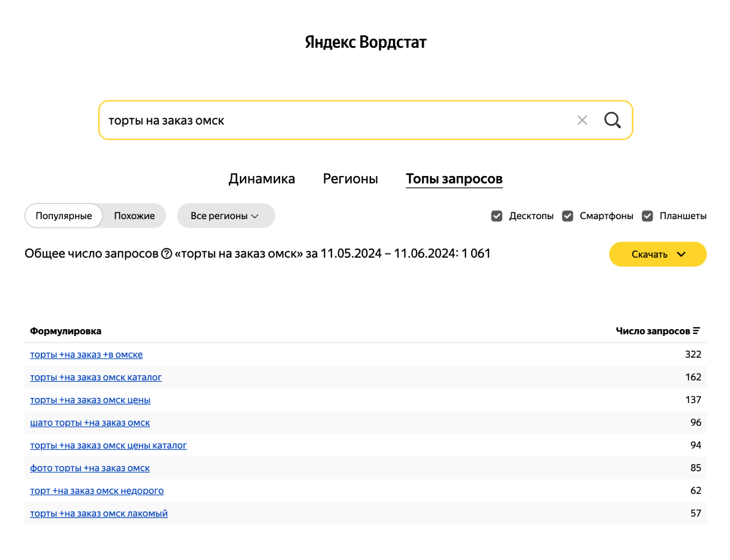Image resolution: width=730 pixels, height=560 pixels.
Task: Click the request count 94
Action: [696, 445]
